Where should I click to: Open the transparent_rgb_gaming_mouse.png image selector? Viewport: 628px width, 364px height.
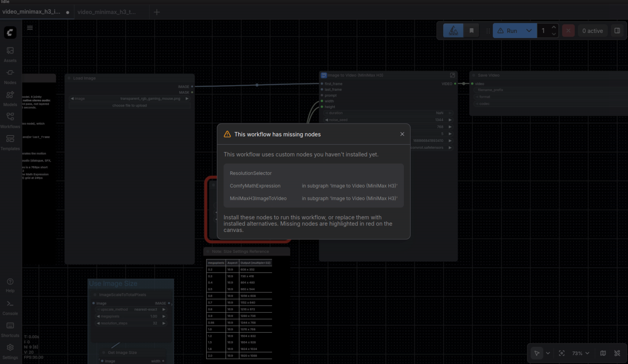click(x=129, y=99)
